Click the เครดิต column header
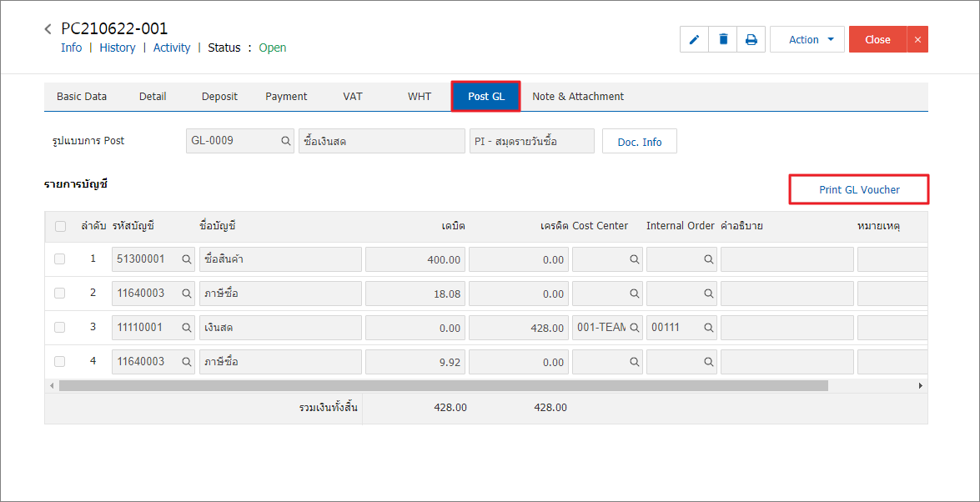 [554, 226]
